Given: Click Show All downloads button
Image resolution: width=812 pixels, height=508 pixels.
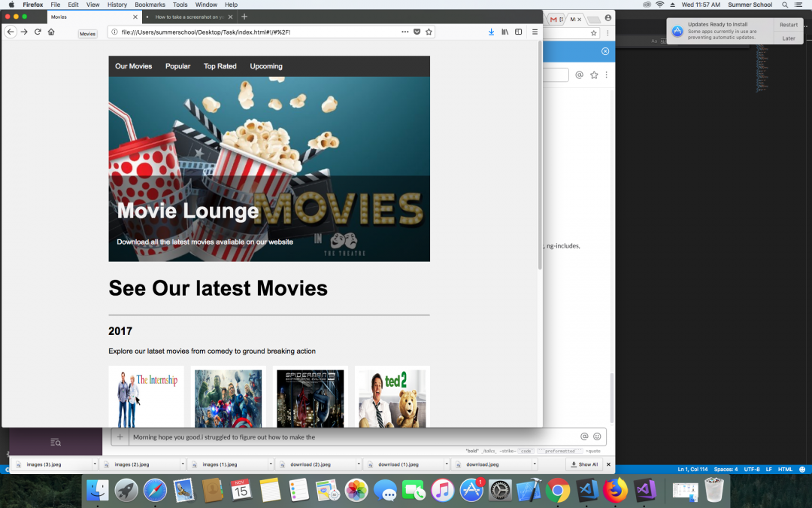Looking at the screenshot, I should coord(584,464).
